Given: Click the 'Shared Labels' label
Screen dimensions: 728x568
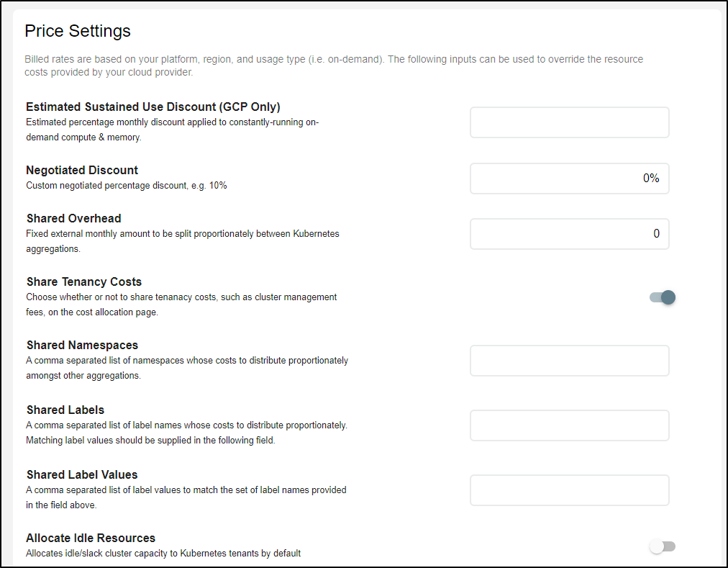Looking at the screenshot, I should click(65, 410).
